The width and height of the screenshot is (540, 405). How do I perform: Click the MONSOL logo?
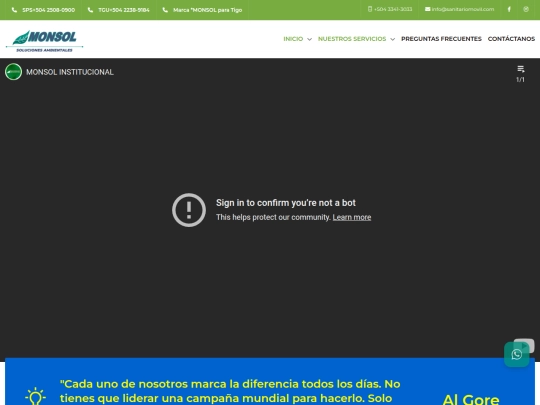pyautogui.click(x=44, y=41)
